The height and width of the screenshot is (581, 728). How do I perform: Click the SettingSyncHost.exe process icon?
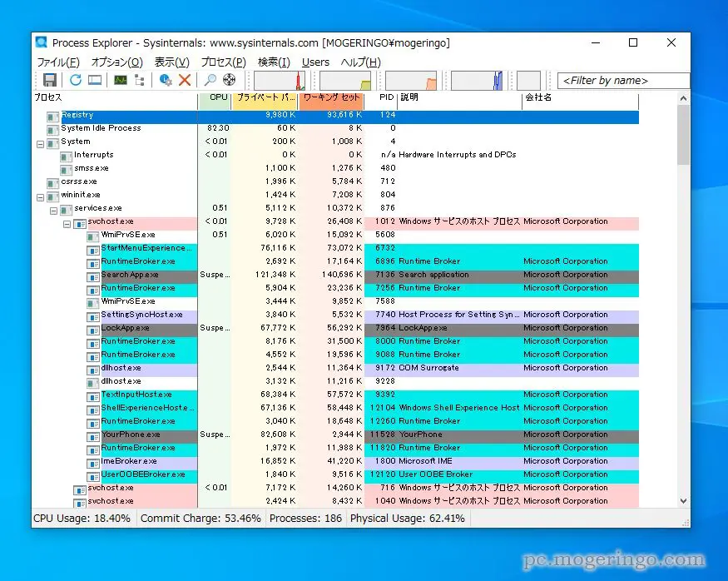coord(93,317)
